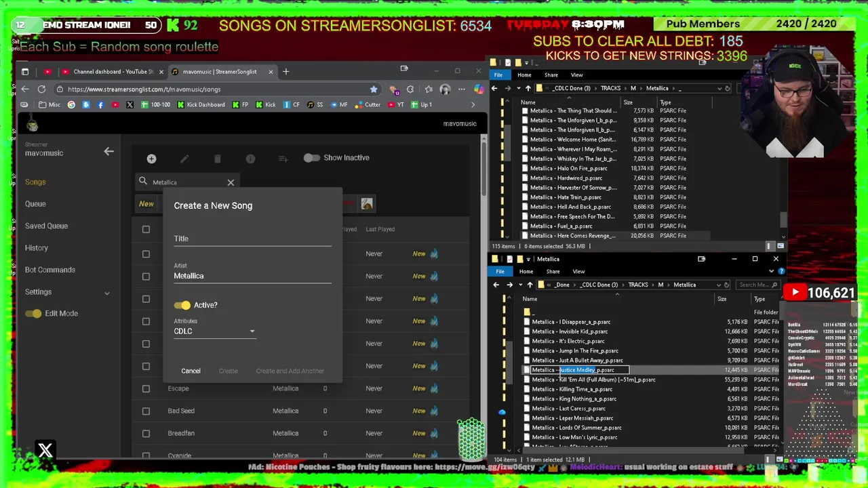
Task: Open quick access toolbar dropdown in lower Explorer title
Action: (528, 259)
